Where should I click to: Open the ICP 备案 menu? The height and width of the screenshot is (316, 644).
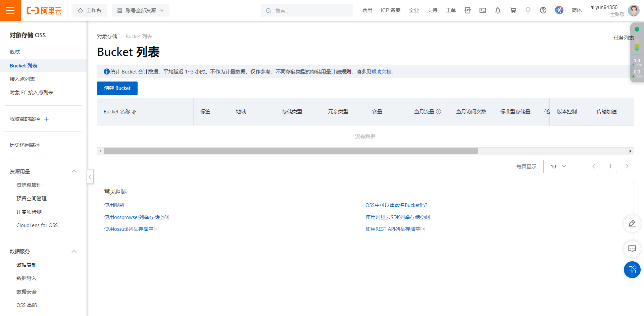pyautogui.click(x=391, y=10)
